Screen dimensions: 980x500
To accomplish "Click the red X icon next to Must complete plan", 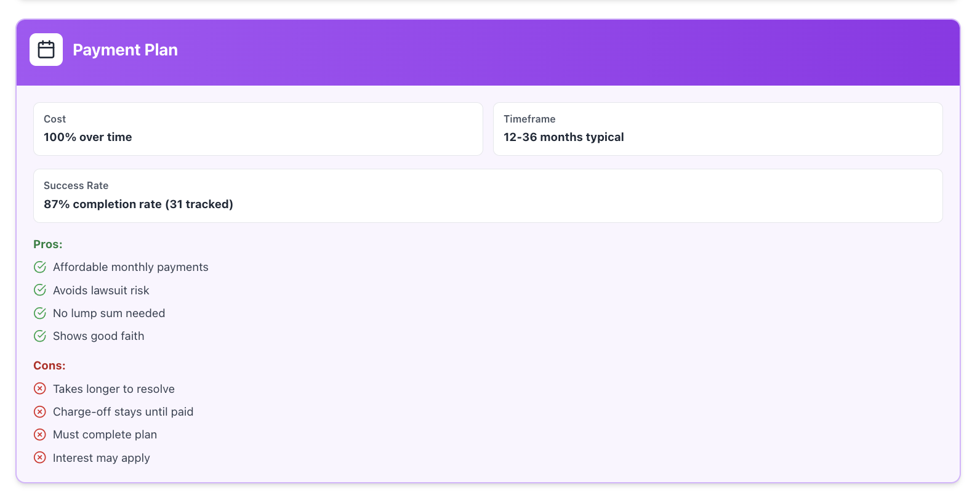I will pyautogui.click(x=40, y=435).
